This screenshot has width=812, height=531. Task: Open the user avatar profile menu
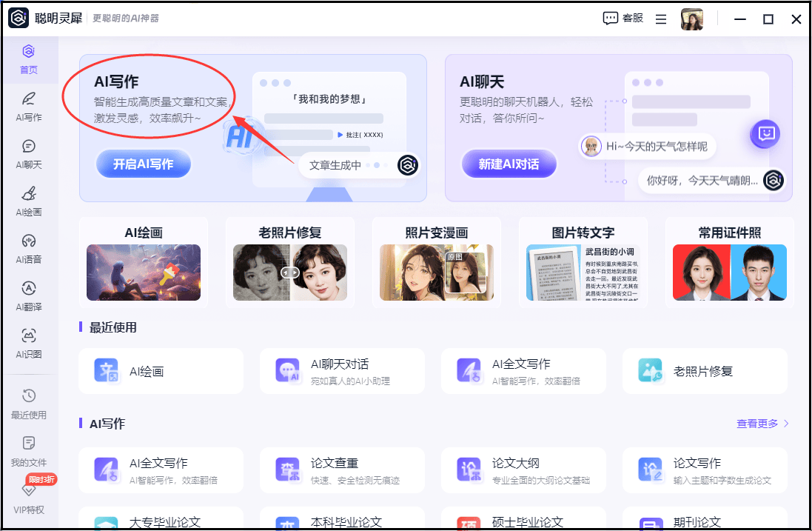[691, 19]
